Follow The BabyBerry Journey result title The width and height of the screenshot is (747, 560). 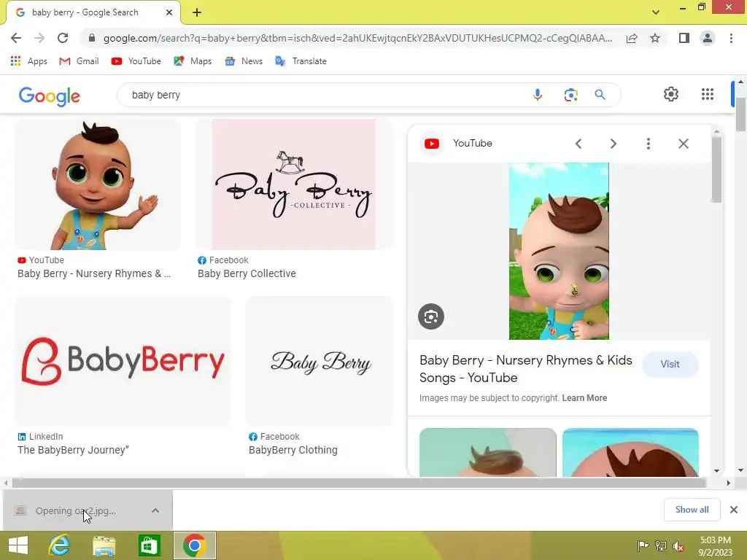pyautogui.click(x=74, y=450)
